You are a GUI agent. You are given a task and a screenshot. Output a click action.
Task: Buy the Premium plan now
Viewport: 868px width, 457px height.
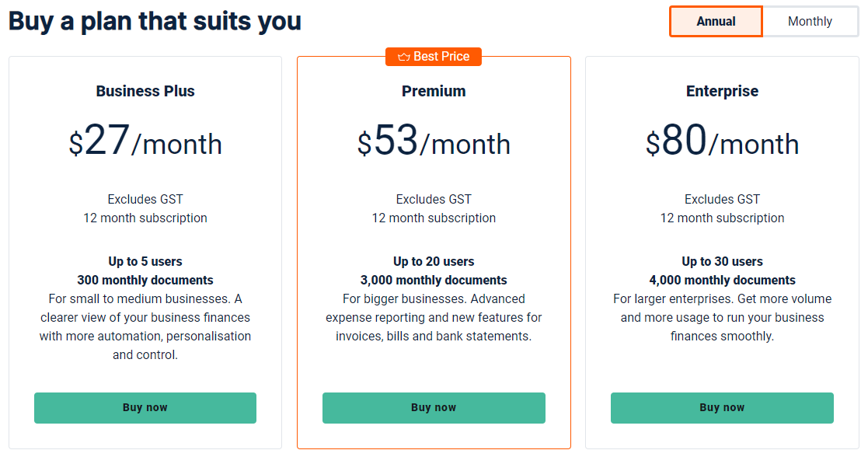(x=434, y=408)
